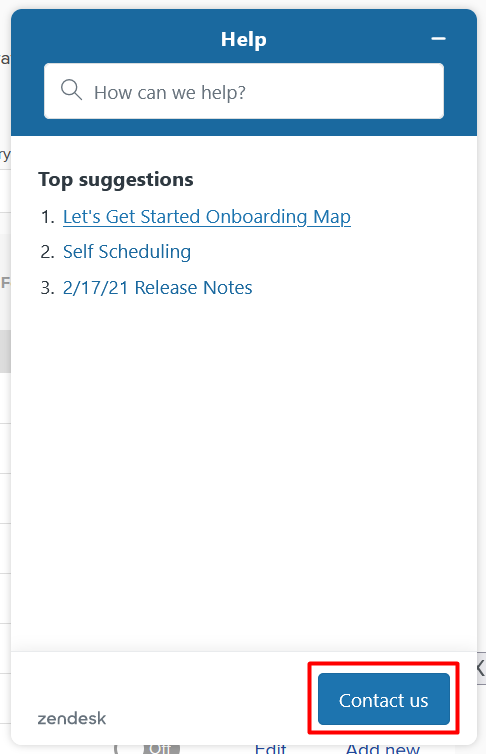This screenshot has height=754, width=486.
Task: Click the zendesk logo
Action: click(x=72, y=718)
